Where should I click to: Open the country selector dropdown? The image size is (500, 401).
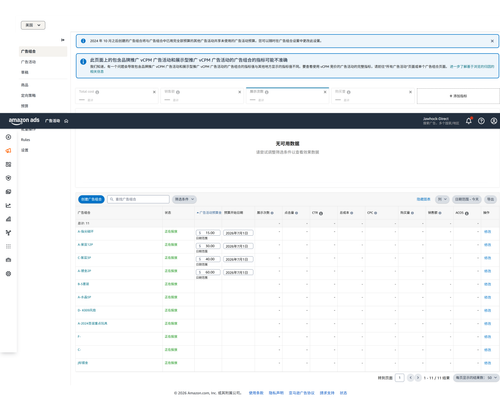(x=33, y=25)
